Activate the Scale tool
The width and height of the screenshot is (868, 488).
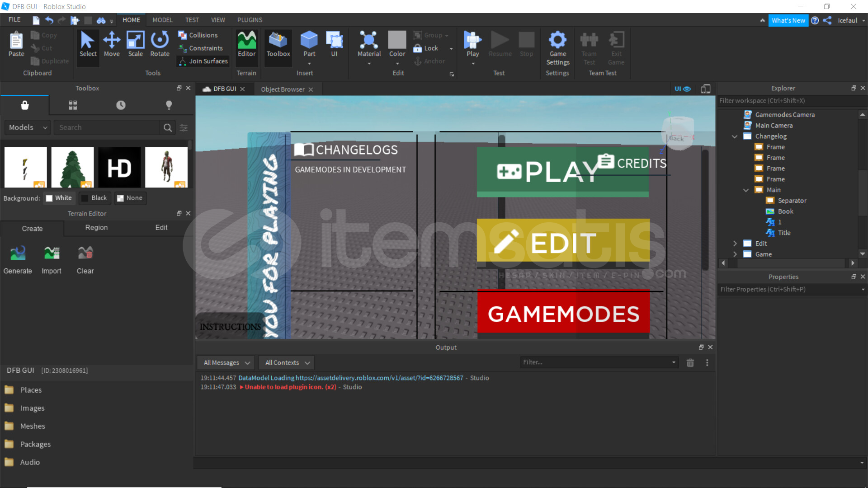135,45
